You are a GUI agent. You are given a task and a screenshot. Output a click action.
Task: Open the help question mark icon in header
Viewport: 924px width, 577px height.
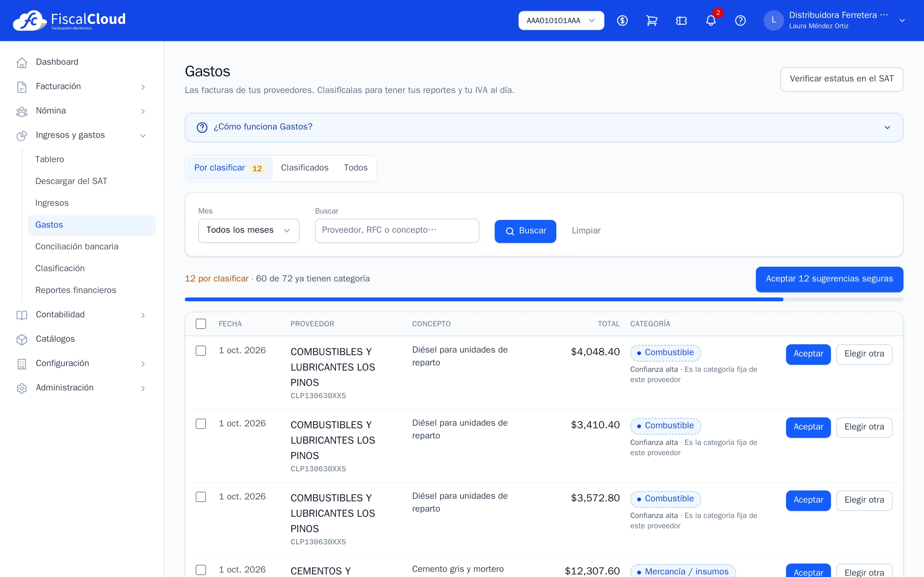tap(740, 21)
